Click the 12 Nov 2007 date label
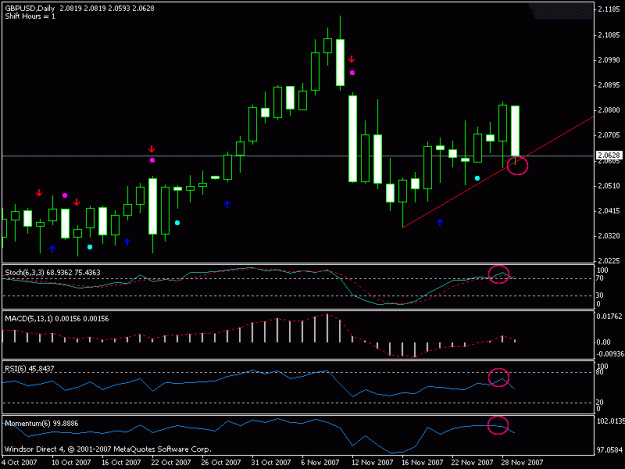Viewport: 625px width, 469px height. click(x=372, y=462)
